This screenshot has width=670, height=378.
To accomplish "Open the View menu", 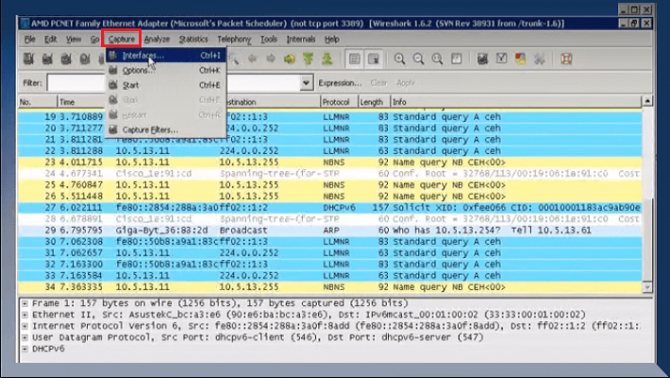I will coord(73,39).
